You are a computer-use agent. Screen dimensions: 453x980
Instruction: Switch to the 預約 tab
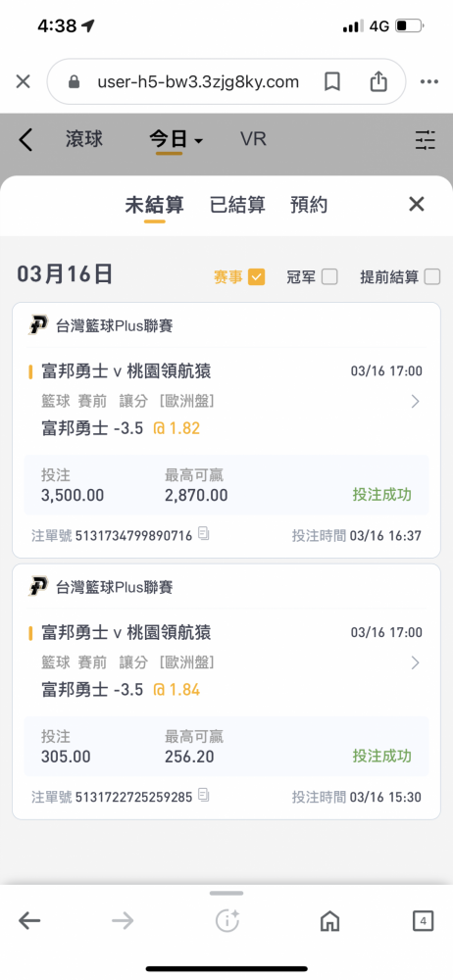(309, 205)
